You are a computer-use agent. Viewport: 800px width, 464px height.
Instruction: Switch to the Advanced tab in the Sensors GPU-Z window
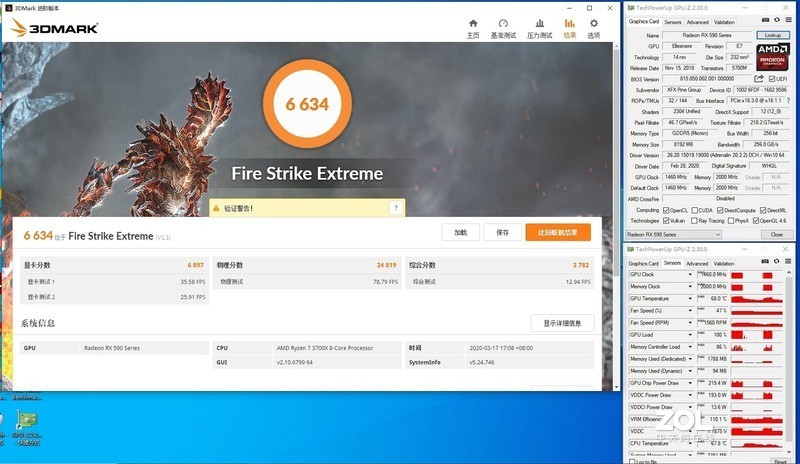click(x=697, y=263)
